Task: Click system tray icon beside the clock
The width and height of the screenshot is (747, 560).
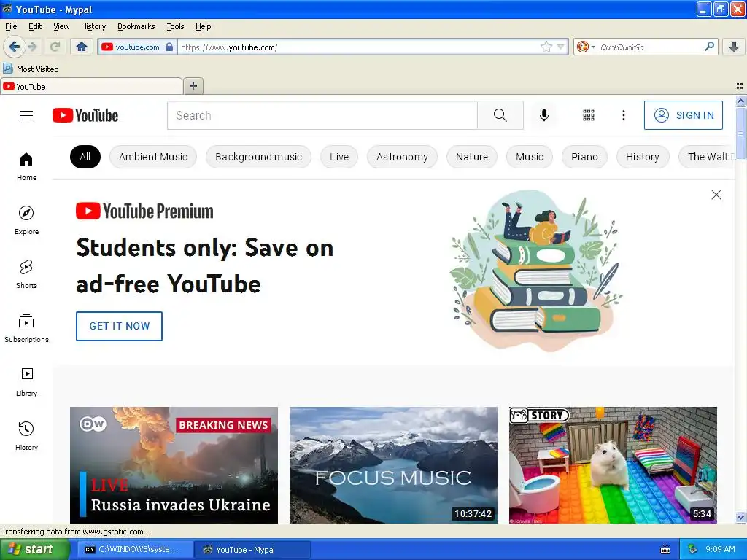Action: pos(693,549)
